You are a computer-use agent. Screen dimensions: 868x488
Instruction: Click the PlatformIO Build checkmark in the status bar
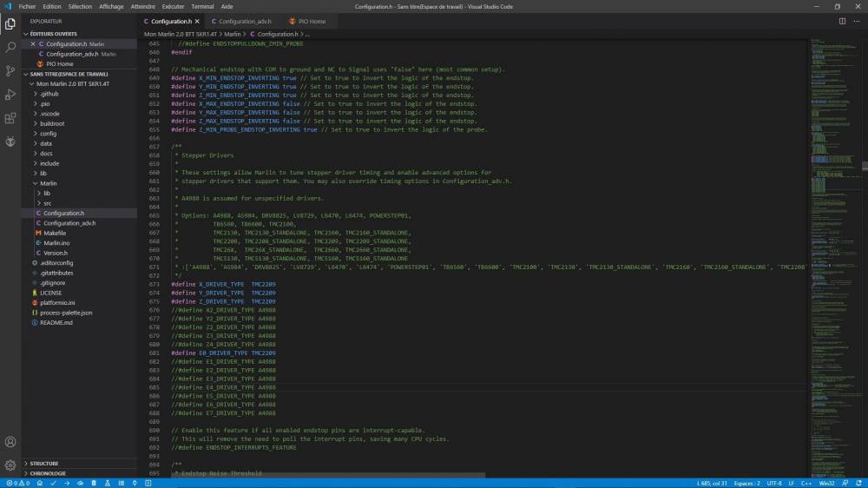coord(53,483)
